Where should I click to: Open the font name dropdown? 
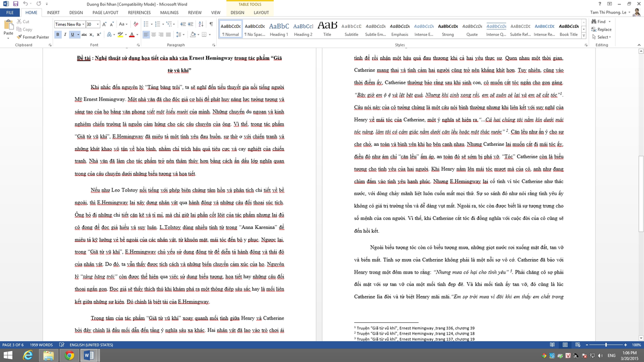tap(83, 24)
